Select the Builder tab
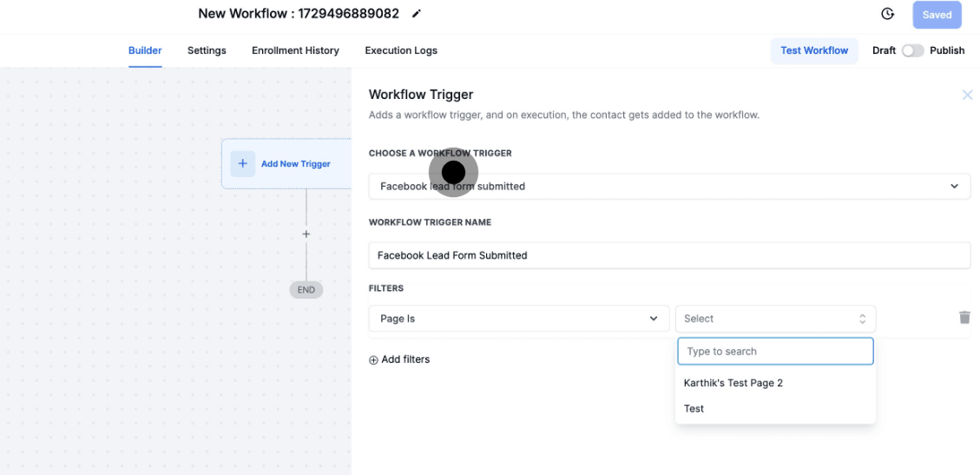Viewport: 980px width, 475px height. [x=145, y=50]
